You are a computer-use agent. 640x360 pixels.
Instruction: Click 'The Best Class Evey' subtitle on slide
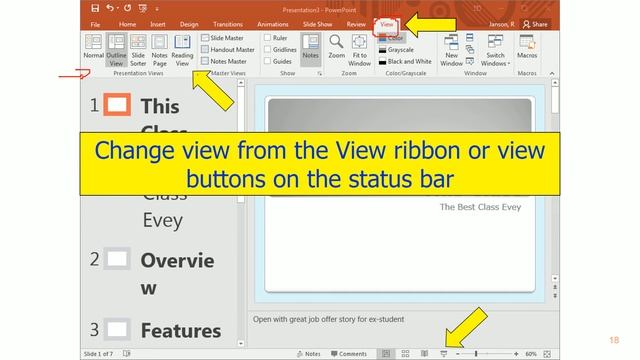(480, 207)
